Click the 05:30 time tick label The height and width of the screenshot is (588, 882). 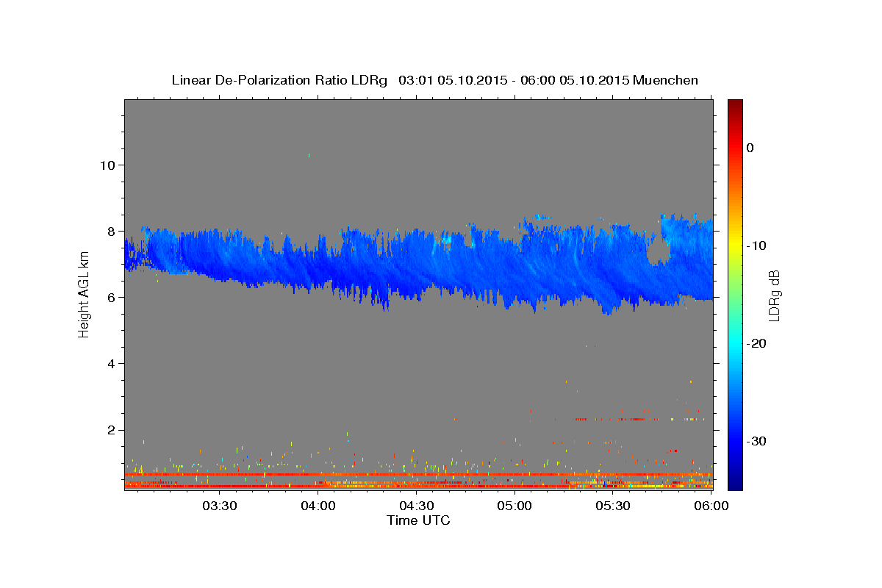pos(613,506)
